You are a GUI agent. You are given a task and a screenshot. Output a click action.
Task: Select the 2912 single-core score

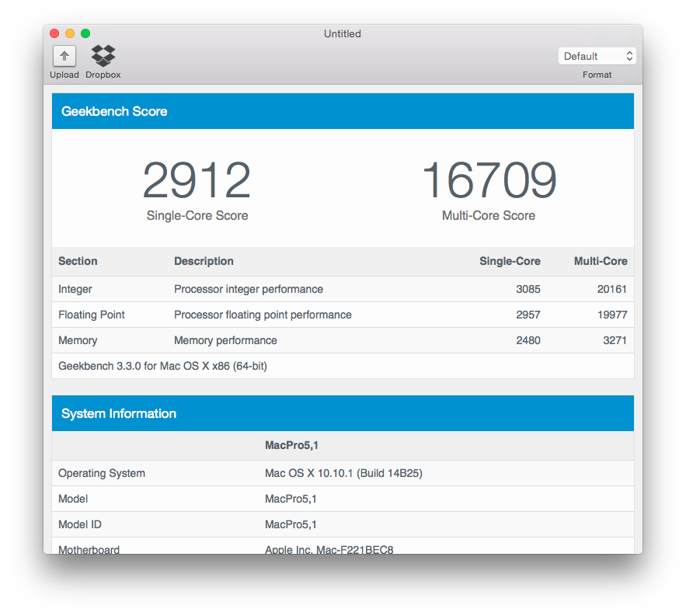pyautogui.click(x=197, y=179)
